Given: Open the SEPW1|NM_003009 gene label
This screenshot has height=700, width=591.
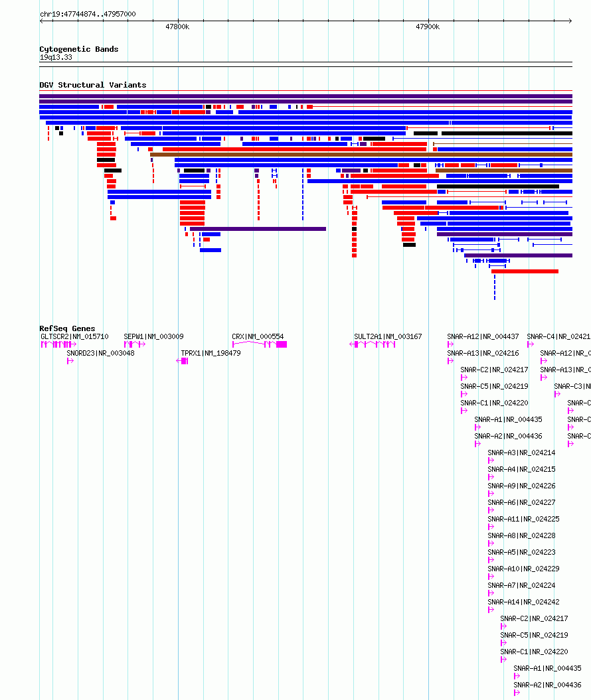Looking at the screenshot, I should [153, 336].
